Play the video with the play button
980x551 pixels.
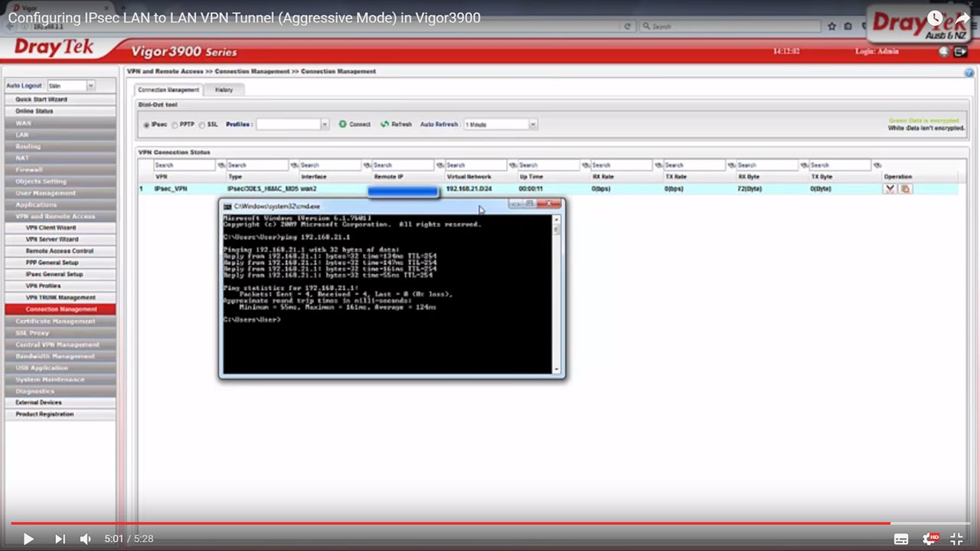point(28,539)
